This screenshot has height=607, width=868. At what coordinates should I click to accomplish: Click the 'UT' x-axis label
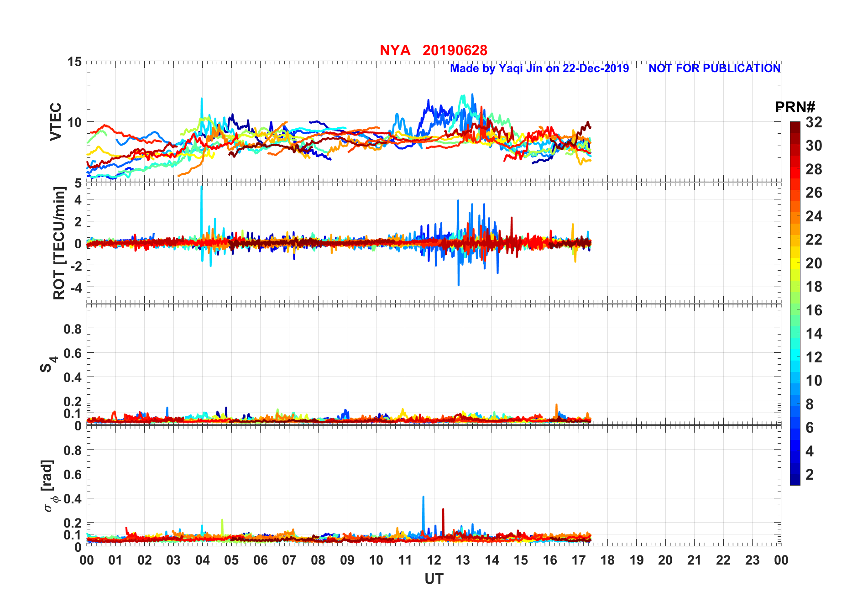[x=434, y=579]
